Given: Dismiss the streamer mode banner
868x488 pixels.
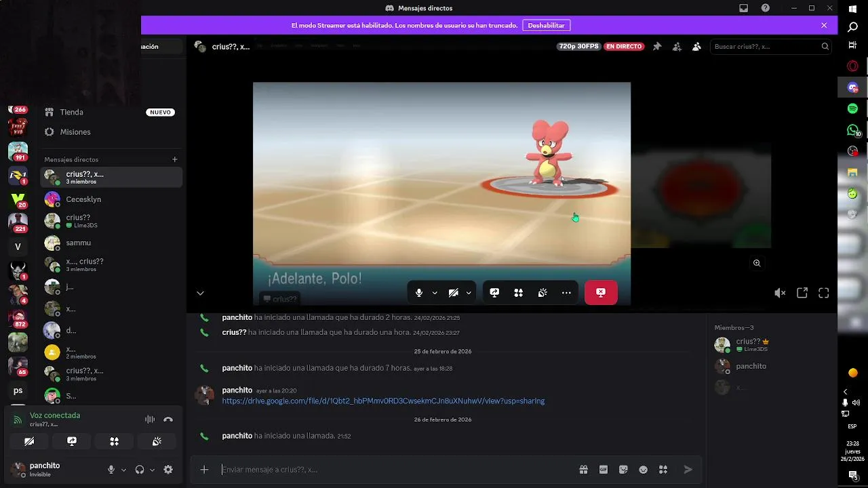Looking at the screenshot, I should tap(824, 25).
